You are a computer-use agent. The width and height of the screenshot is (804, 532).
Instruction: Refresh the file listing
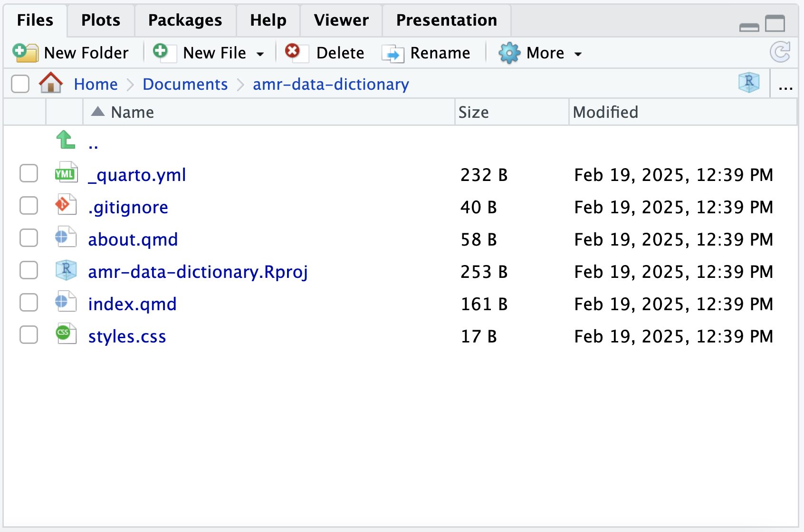pyautogui.click(x=780, y=52)
